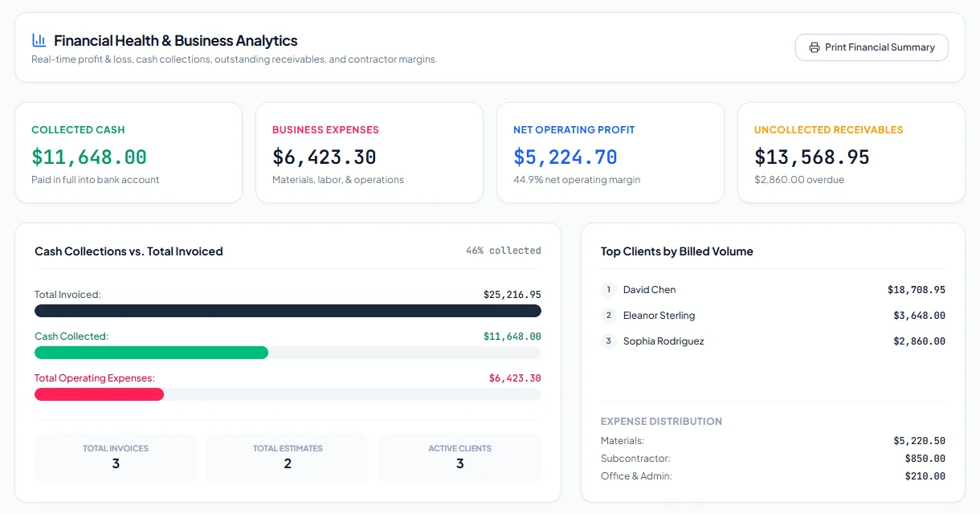This screenshot has width=980, height=514.
Task: Click rank badge 3 next to Sophia Rodriguez
Action: 609,341
